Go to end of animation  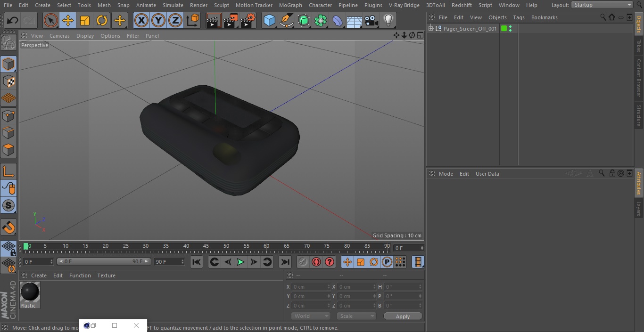(x=285, y=262)
